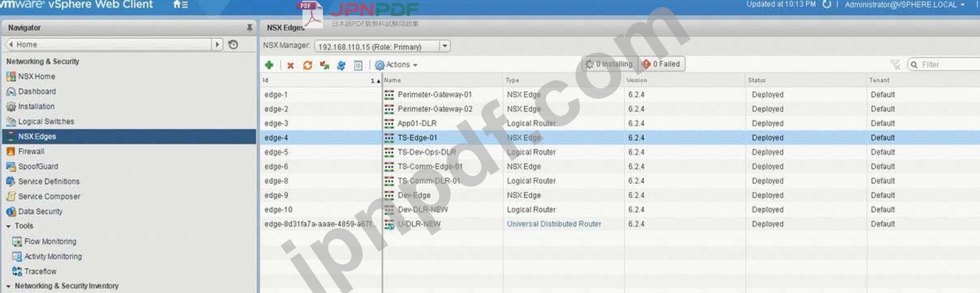Click the red X delete edge icon

(x=290, y=65)
